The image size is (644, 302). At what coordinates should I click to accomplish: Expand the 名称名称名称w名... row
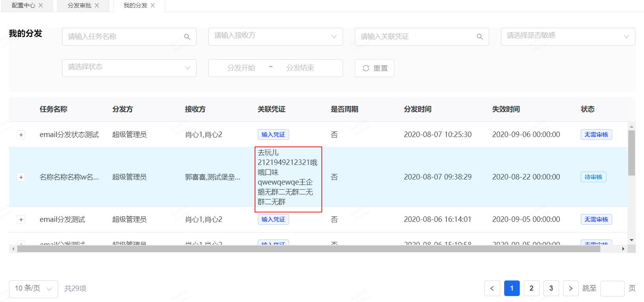click(x=21, y=177)
